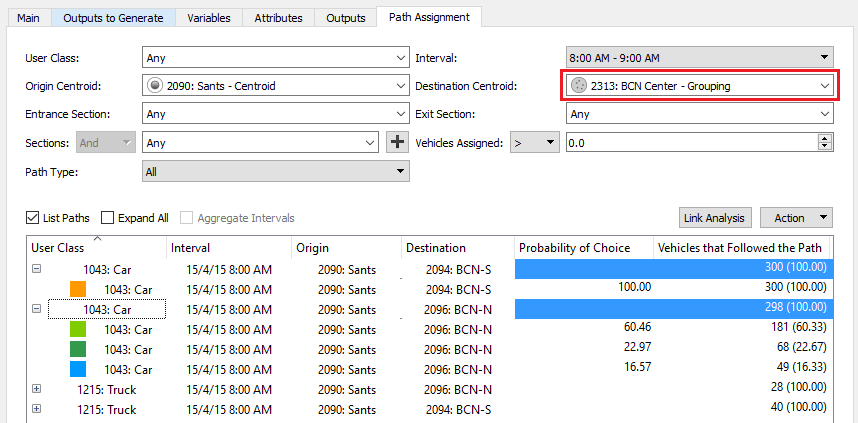Increment the Vehicles Assigned value spinner
Screen dimensions: 858x423
(x=825, y=139)
